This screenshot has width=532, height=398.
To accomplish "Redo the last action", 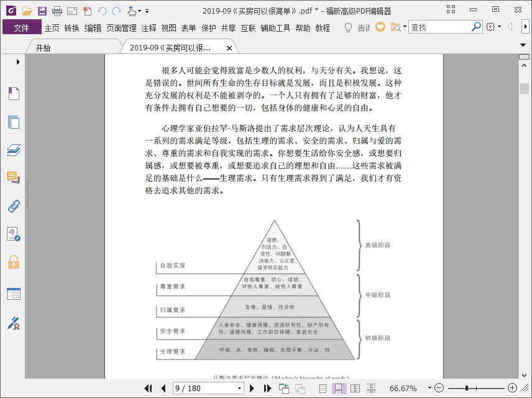I will tap(117, 11).
